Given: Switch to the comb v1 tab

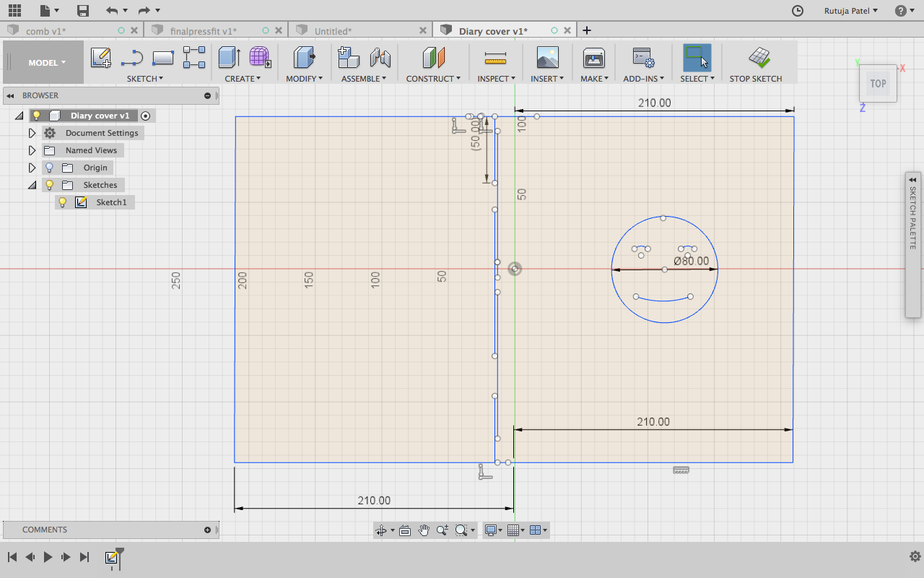Looking at the screenshot, I should [x=46, y=31].
